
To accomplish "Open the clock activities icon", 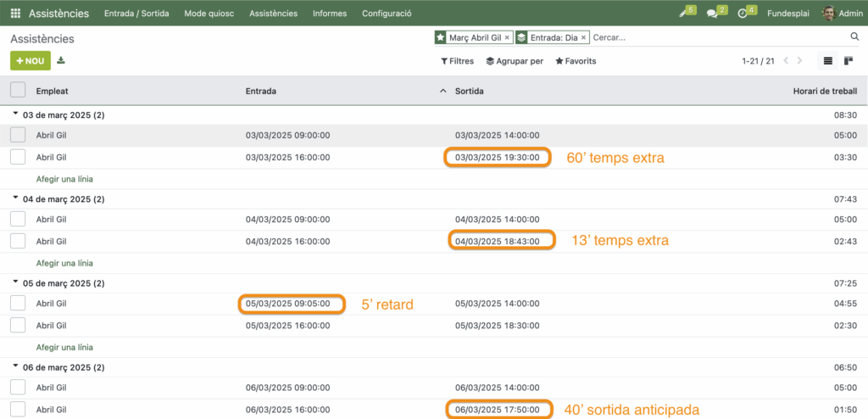I will (x=743, y=14).
